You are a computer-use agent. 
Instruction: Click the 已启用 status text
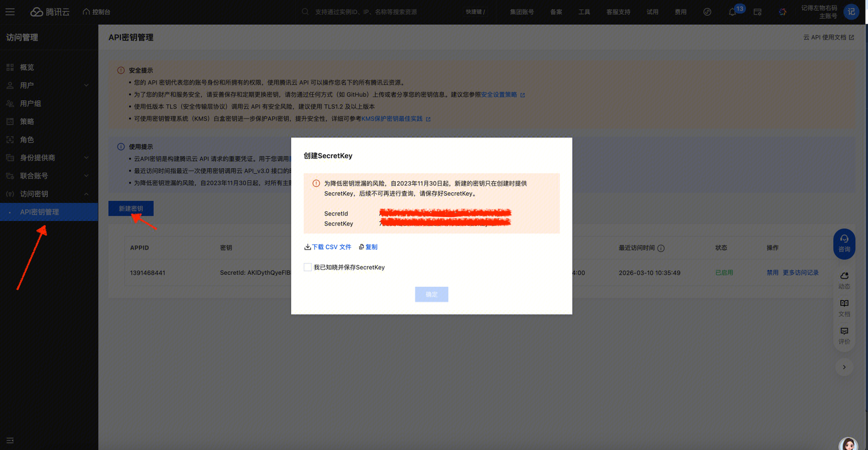(724, 273)
